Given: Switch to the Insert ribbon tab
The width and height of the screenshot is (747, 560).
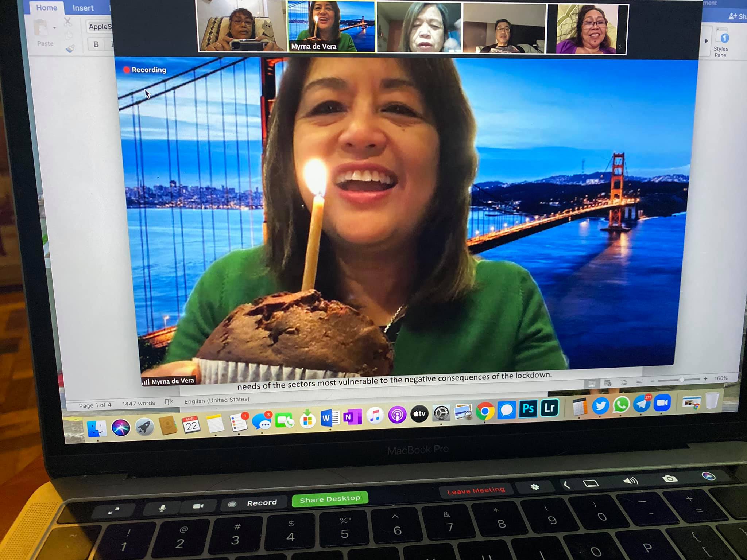Looking at the screenshot, I should pos(83,8).
